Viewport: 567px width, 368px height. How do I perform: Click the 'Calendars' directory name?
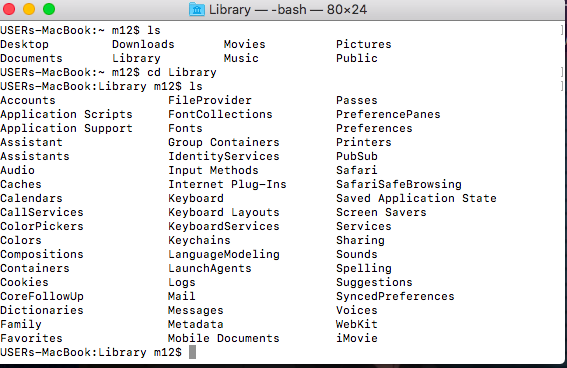31,198
